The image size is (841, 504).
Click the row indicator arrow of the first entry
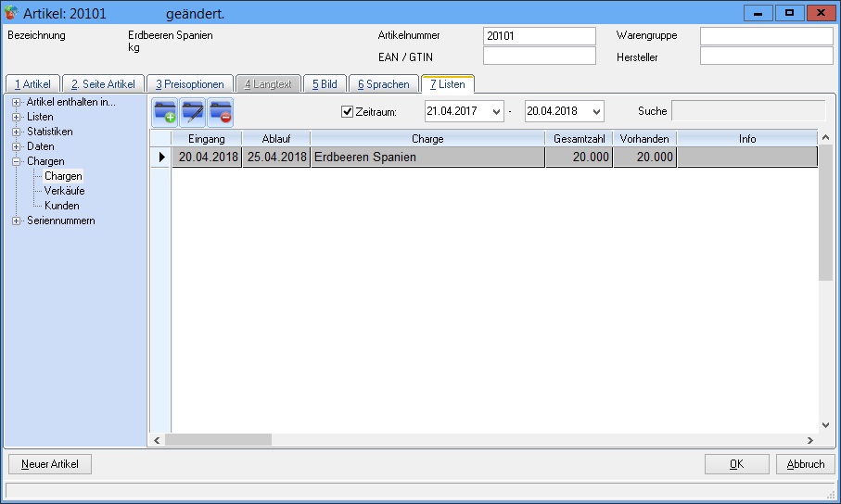tap(161, 157)
